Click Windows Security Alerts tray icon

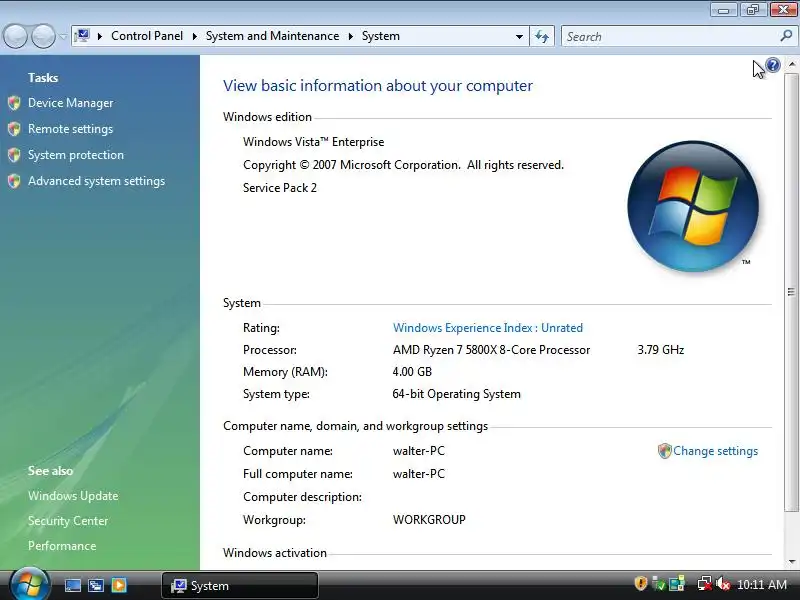pos(641,583)
